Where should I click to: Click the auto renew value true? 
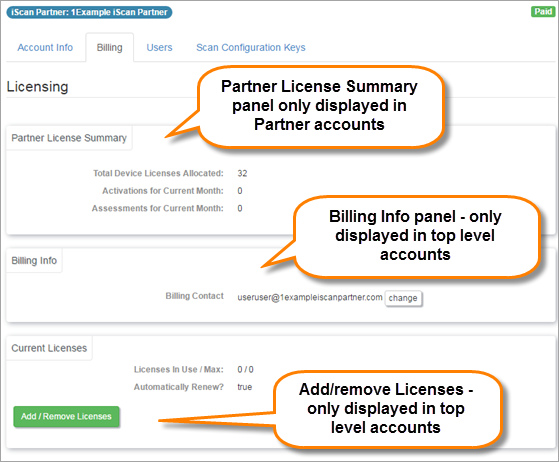[245, 387]
